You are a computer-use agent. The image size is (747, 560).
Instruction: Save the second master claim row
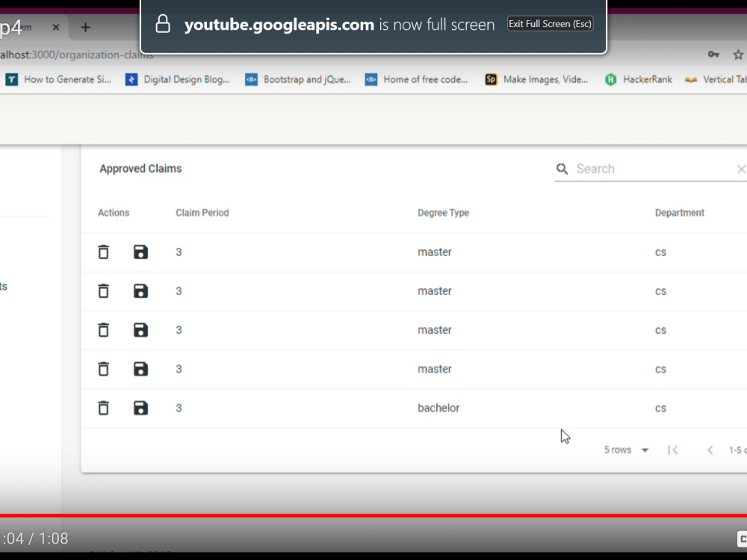coord(140,291)
